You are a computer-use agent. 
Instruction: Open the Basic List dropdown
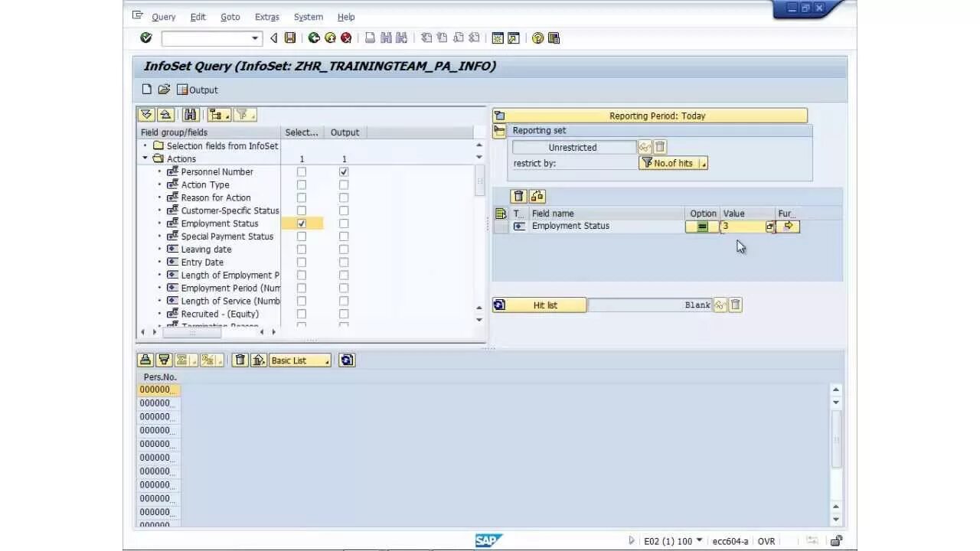click(300, 360)
